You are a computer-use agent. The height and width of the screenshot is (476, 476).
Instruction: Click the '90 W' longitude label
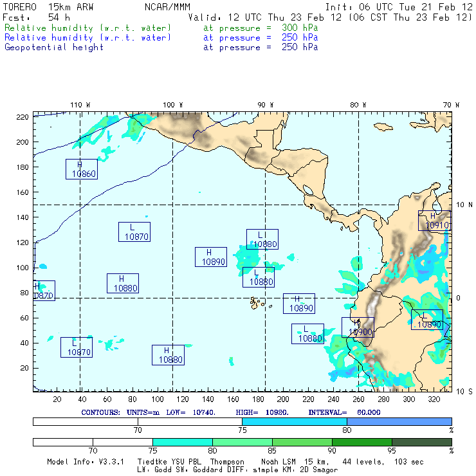(x=265, y=105)
